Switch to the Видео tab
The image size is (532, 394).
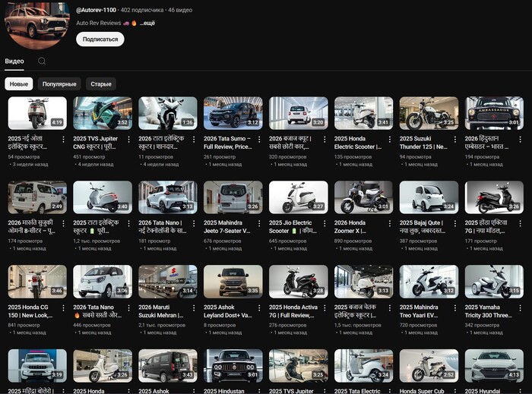pyautogui.click(x=14, y=60)
